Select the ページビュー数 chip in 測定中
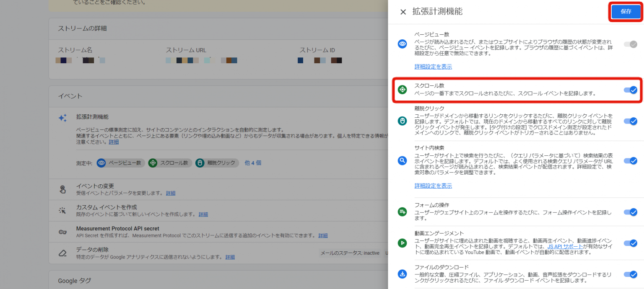 120,163
